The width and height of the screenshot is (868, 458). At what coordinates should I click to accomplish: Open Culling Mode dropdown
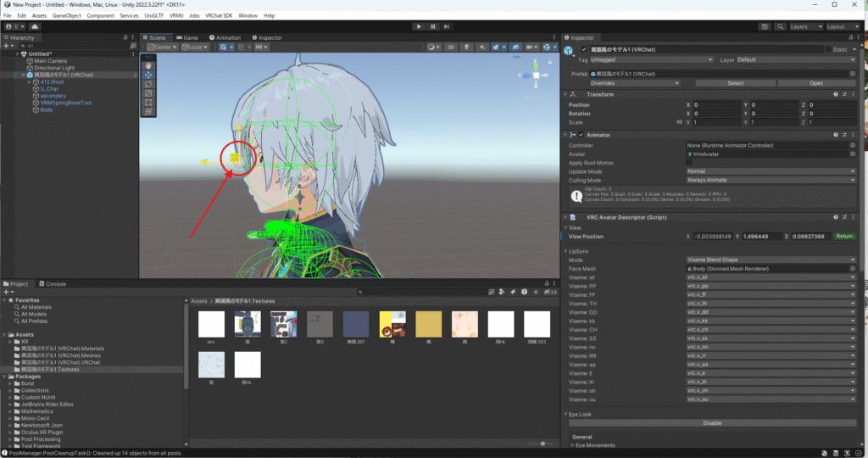tap(771, 180)
